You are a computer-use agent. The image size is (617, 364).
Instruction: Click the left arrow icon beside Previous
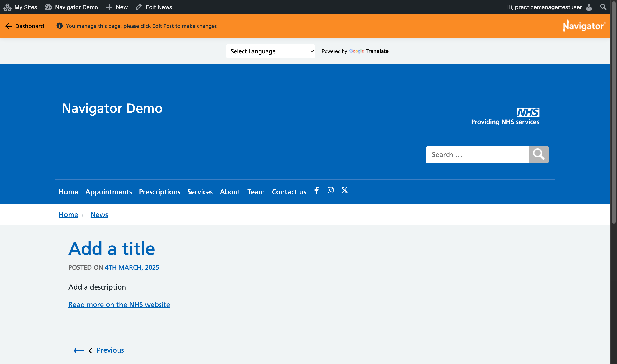79,350
